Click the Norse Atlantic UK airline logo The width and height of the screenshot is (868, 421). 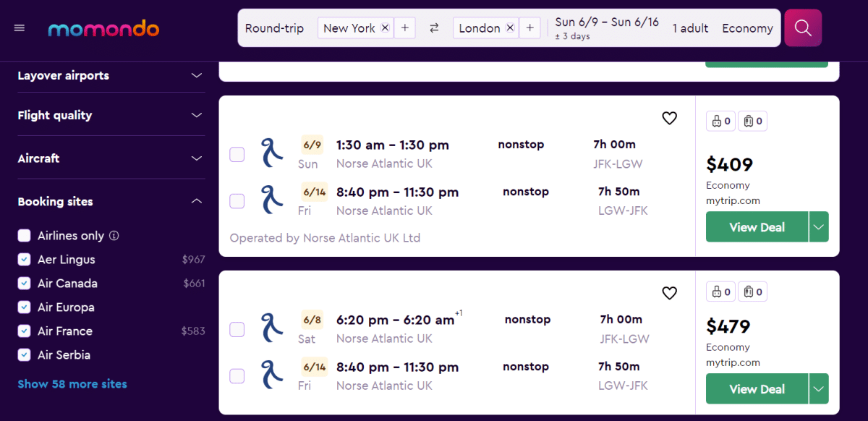click(271, 153)
